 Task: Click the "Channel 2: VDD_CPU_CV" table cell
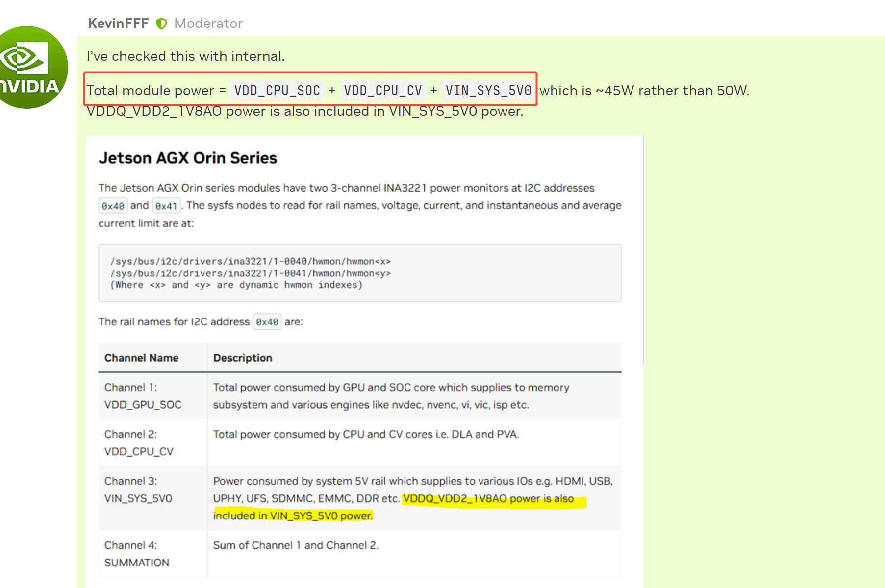152,443
